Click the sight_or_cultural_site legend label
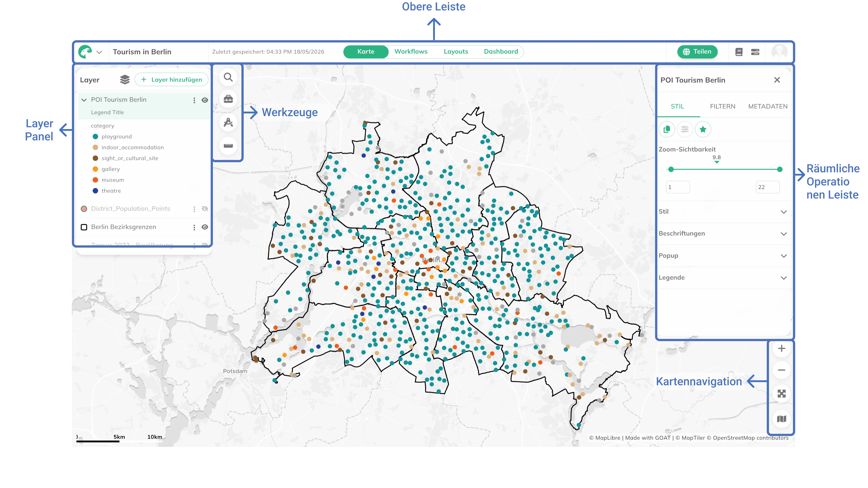Image resolution: width=868 pixels, height=488 pixels. (x=130, y=158)
